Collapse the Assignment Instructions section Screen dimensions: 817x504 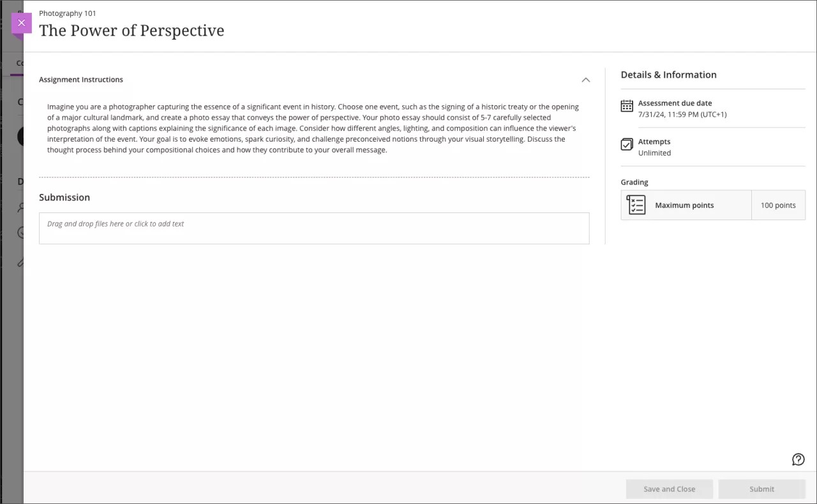pyautogui.click(x=585, y=80)
